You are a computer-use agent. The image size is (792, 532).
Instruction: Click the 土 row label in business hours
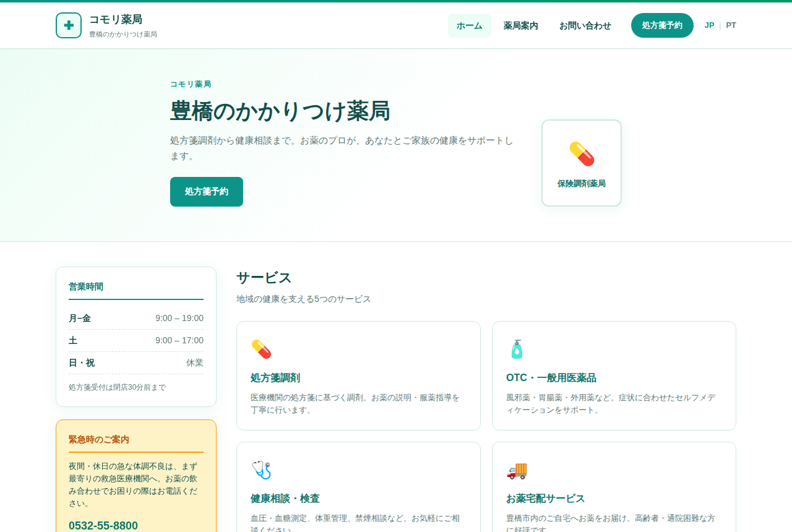(x=73, y=341)
